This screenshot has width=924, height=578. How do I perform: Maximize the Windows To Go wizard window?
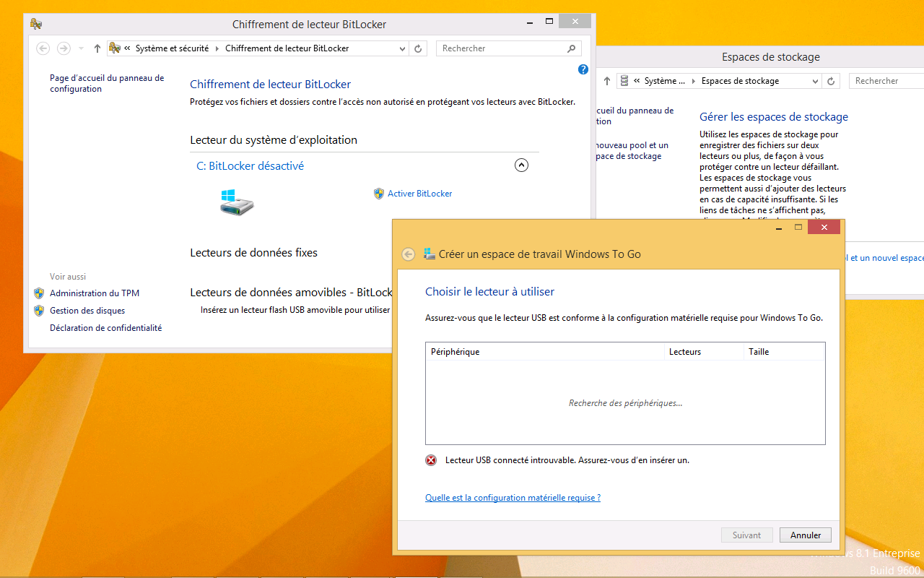(798, 227)
